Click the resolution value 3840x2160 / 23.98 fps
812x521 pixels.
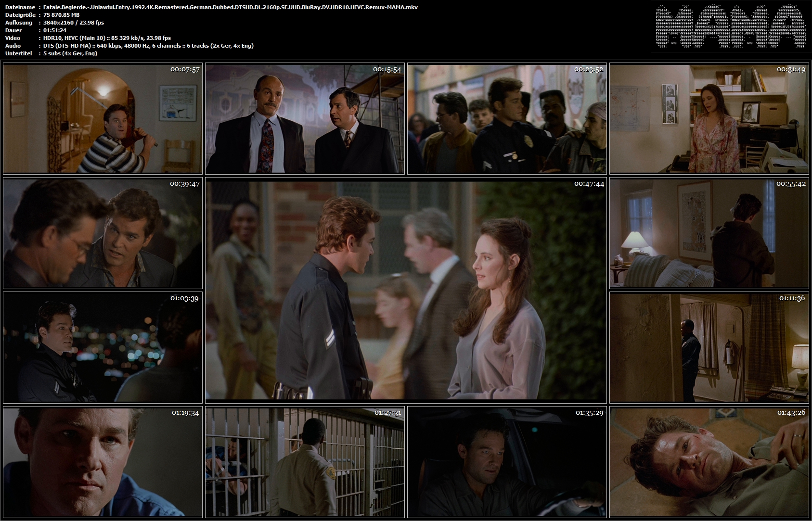tap(74, 23)
